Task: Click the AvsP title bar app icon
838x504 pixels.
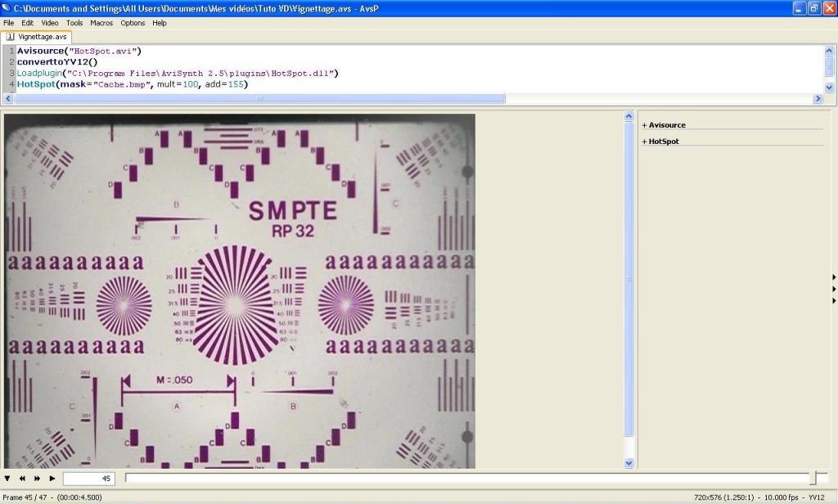Action: (x=7, y=8)
